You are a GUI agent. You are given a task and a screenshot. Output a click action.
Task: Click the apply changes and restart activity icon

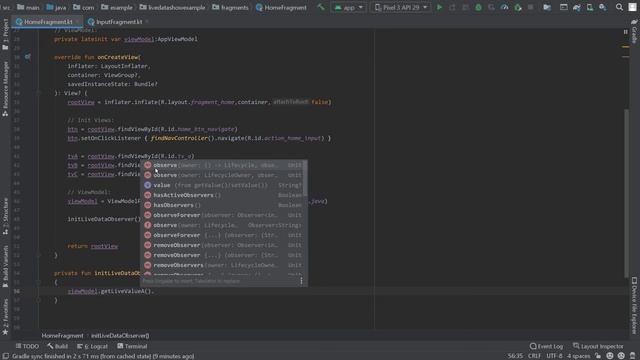pyautogui.click(x=452, y=7)
